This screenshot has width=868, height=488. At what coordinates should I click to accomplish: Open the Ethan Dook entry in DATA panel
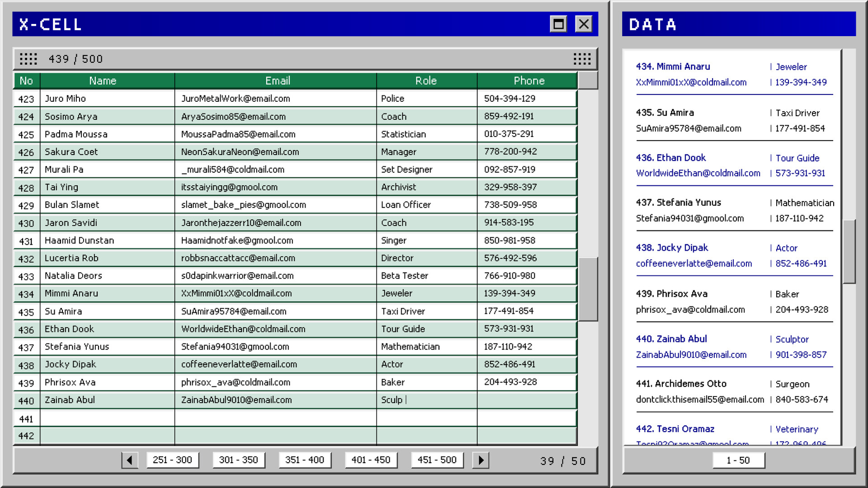pyautogui.click(x=671, y=158)
